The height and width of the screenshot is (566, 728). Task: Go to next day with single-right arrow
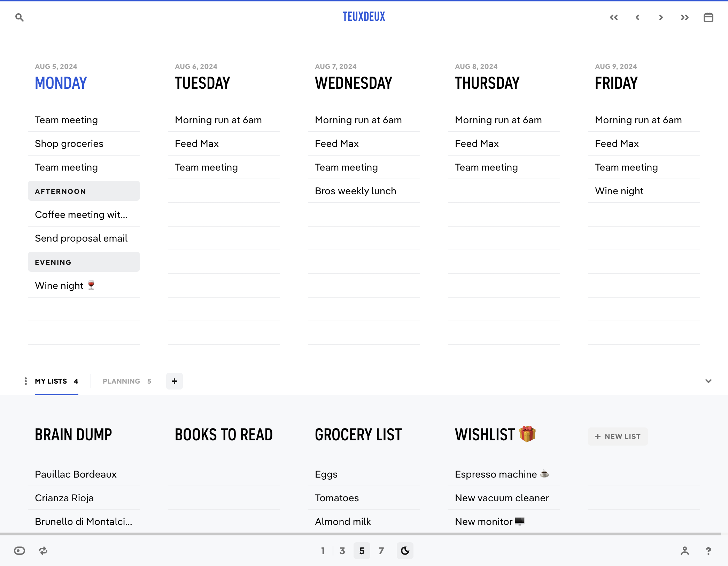tap(661, 17)
